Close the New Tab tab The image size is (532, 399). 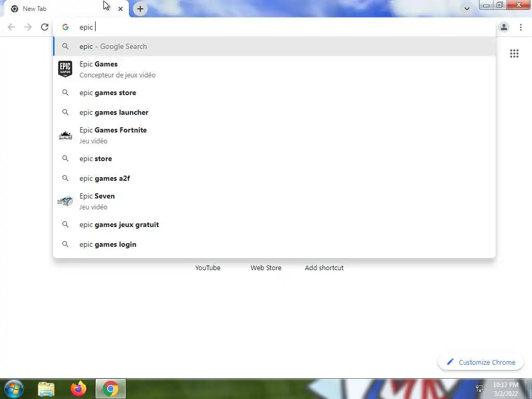(121, 9)
